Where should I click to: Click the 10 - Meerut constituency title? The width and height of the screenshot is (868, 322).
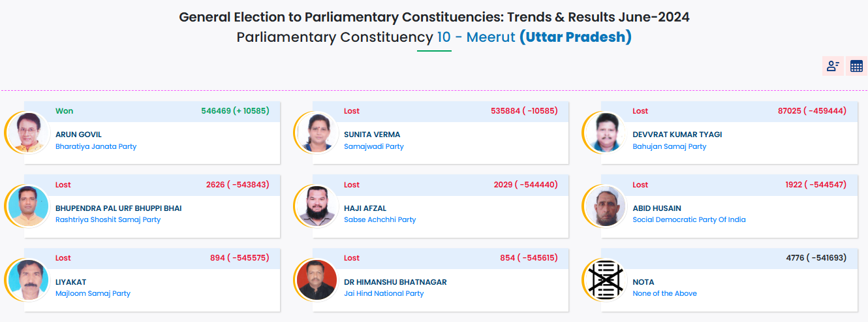(x=475, y=37)
